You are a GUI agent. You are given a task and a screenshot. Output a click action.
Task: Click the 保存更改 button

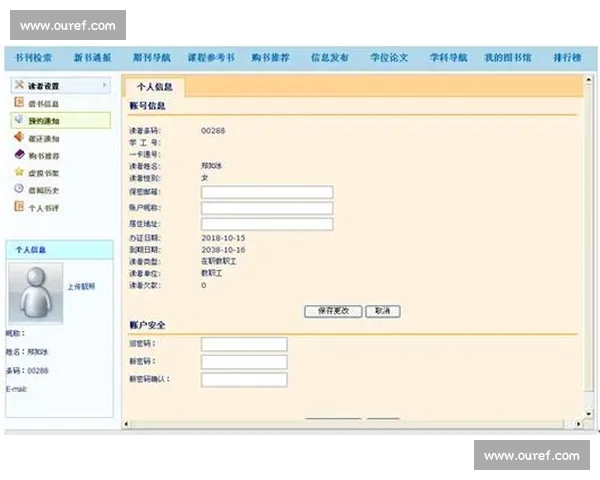[x=333, y=311]
